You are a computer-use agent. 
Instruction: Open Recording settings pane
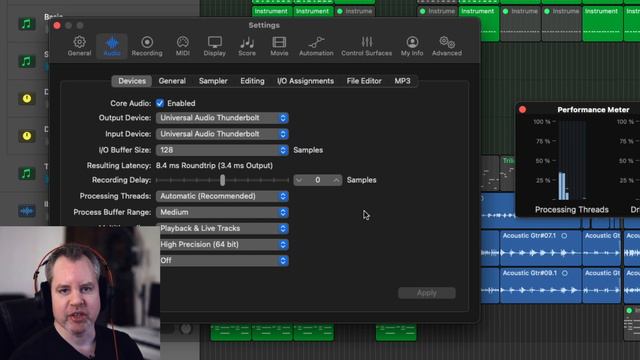(x=147, y=46)
